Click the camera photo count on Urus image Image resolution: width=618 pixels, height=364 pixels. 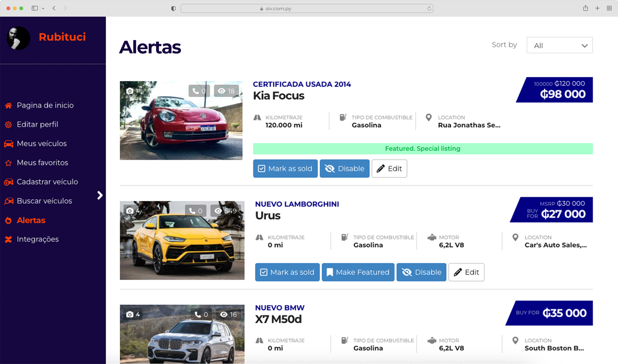133,211
